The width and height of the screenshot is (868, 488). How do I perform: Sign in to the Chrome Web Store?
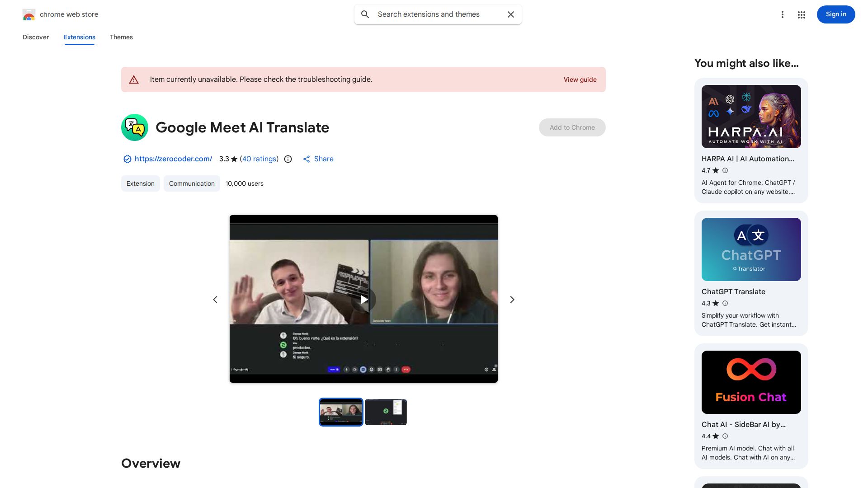835,14
